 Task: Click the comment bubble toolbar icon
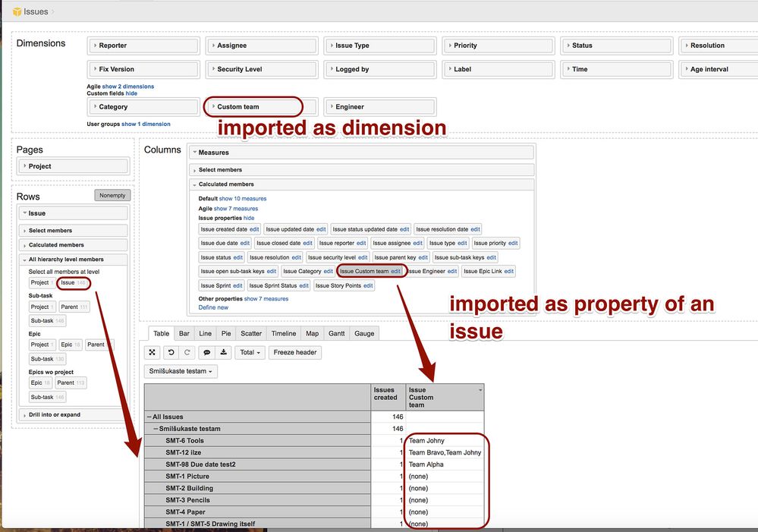206,353
